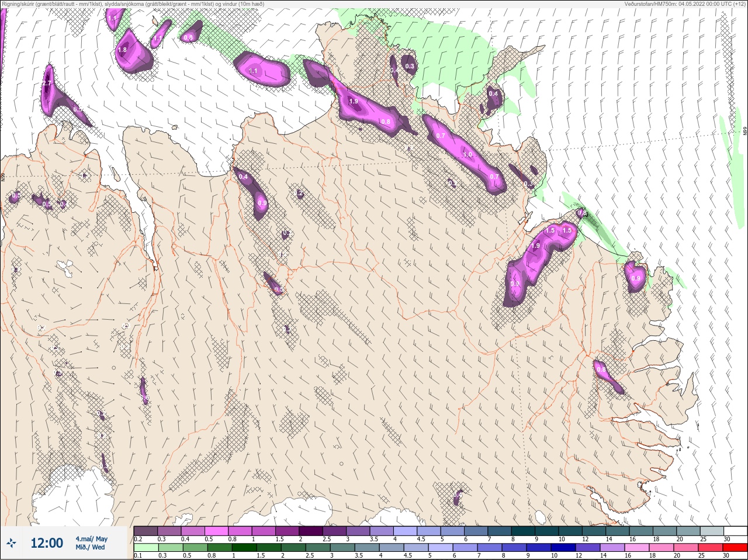This screenshot has width=748, height=560.
Task: Select upper legend swatch between 12 and 14
Action: point(594,531)
